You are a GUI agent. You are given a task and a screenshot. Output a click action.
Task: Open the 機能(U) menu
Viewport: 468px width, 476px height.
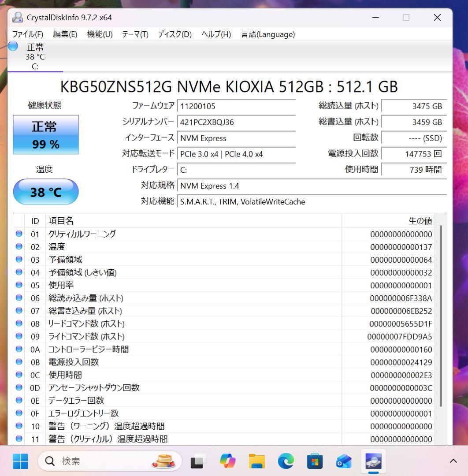(x=100, y=34)
